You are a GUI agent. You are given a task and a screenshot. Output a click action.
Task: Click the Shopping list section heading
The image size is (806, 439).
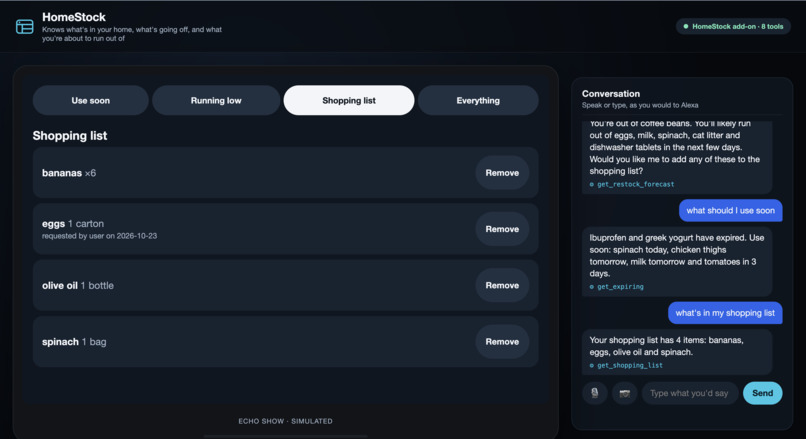70,136
